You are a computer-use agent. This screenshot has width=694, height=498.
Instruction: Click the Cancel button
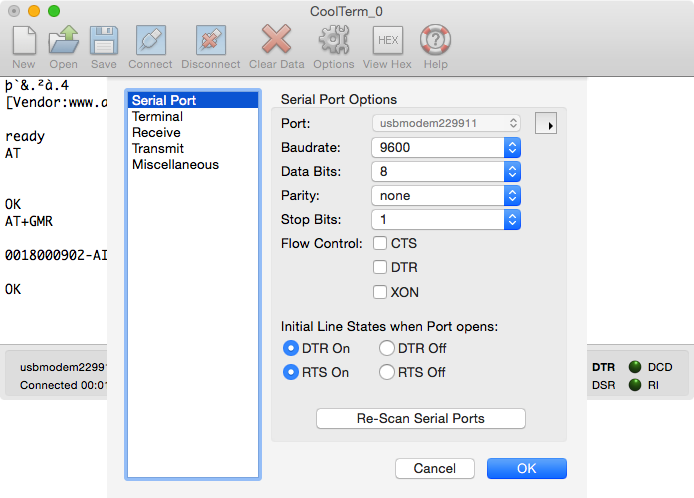[435, 468]
